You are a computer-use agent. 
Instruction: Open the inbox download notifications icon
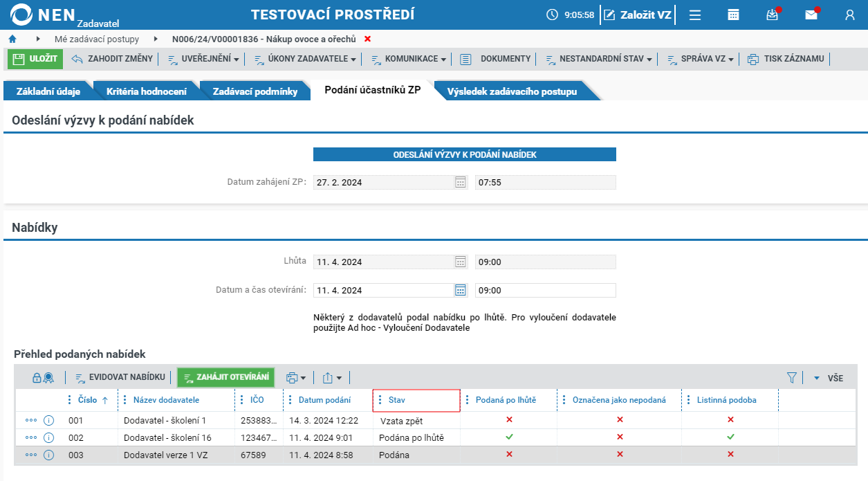[773, 15]
